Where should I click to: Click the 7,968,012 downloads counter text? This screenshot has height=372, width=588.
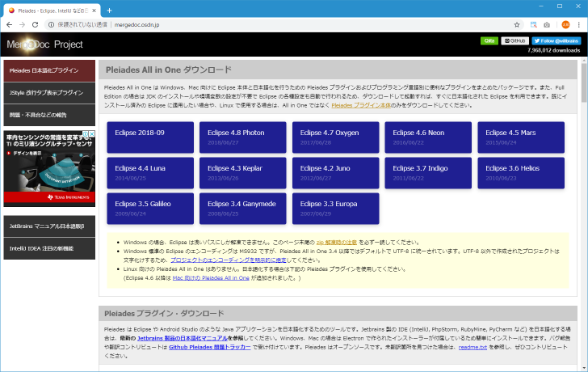(x=553, y=50)
